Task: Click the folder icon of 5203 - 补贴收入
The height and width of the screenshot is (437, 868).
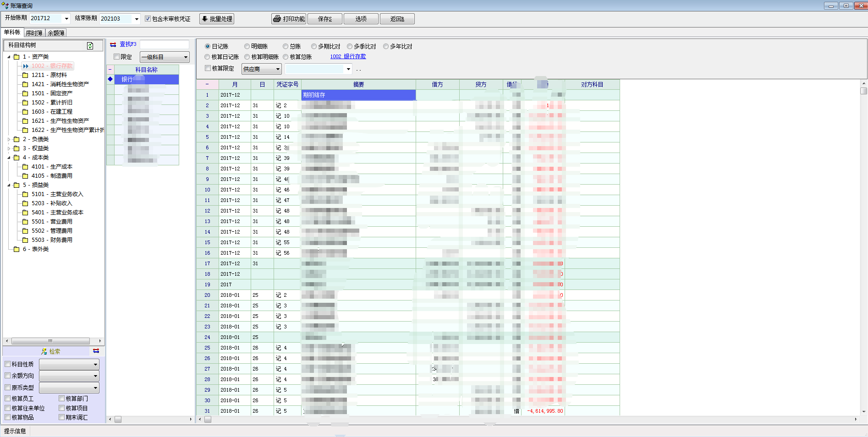Action: 26,203
